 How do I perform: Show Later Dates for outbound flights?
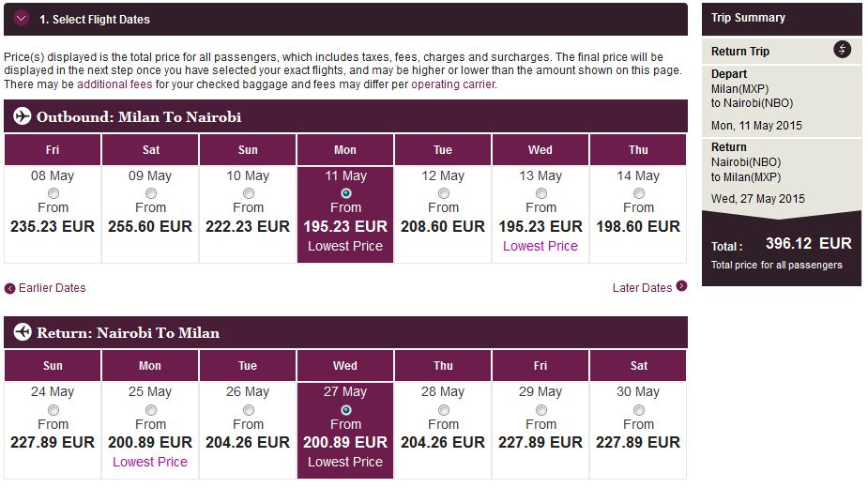(x=642, y=288)
